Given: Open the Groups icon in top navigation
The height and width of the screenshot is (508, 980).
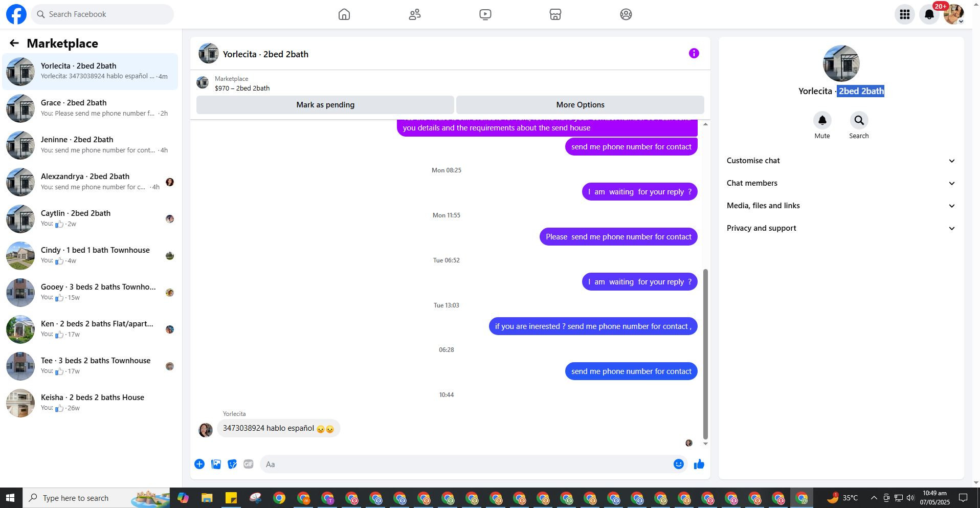Looking at the screenshot, I should click(626, 14).
